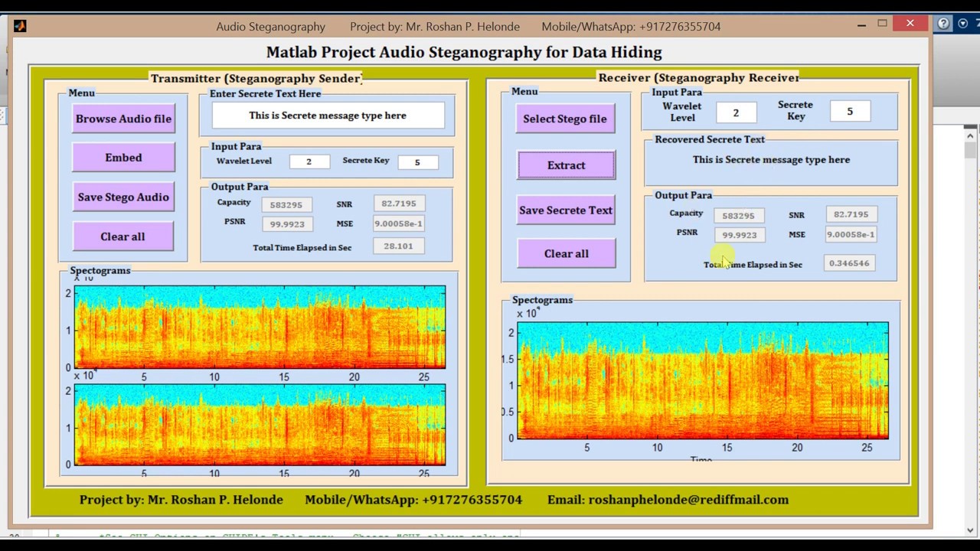Screen dimensions: 980x551
Task: Select transmitter PSNR value 99.9923
Action: [x=288, y=224]
